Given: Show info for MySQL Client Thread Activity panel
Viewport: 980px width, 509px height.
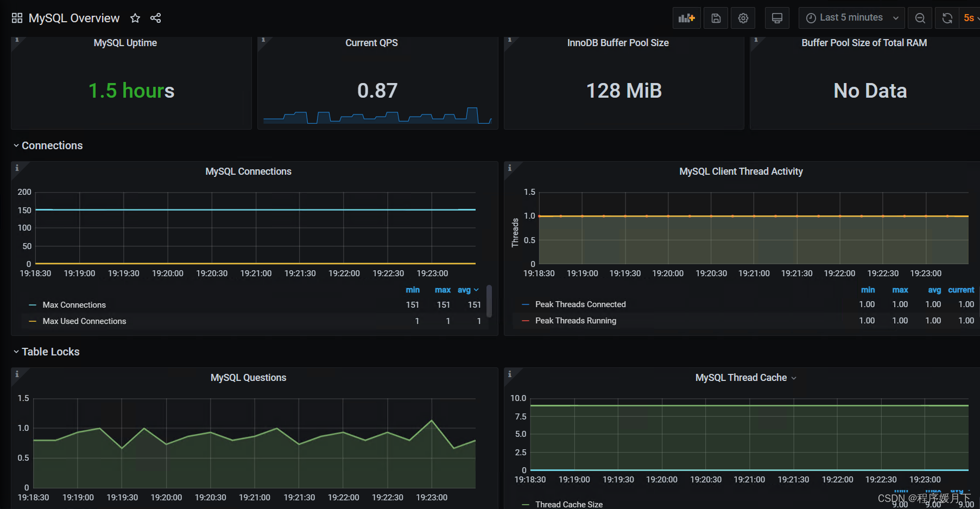Looking at the screenshot, I should coord(509,168).
